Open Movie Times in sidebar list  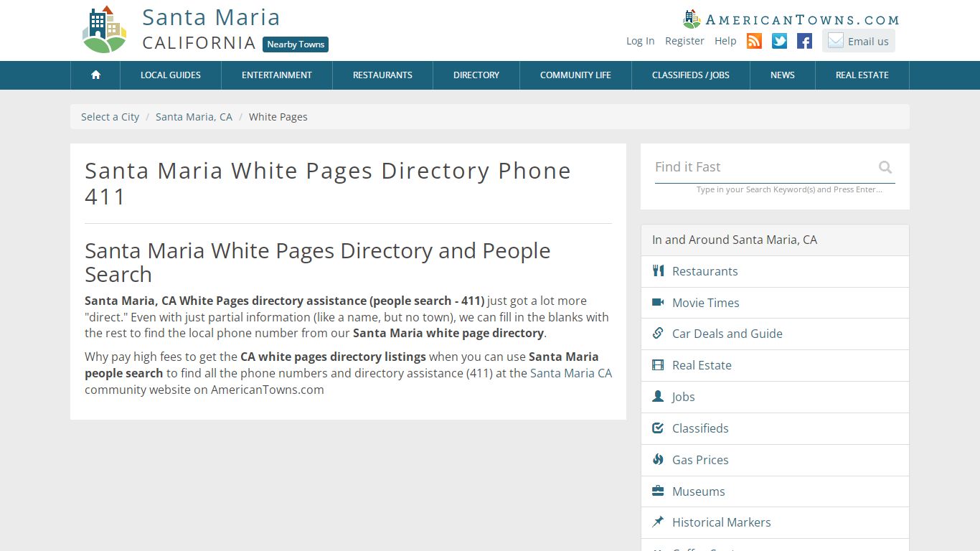pos(775,303)
